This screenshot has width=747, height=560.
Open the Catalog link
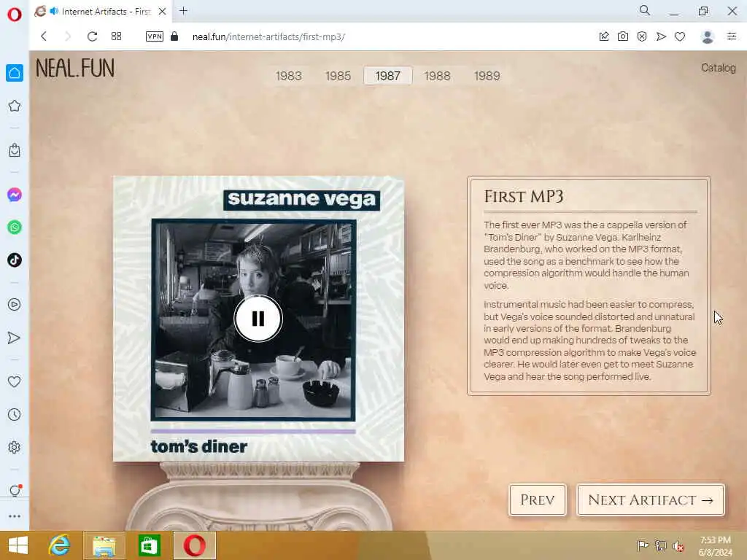[x=719, y=68]
